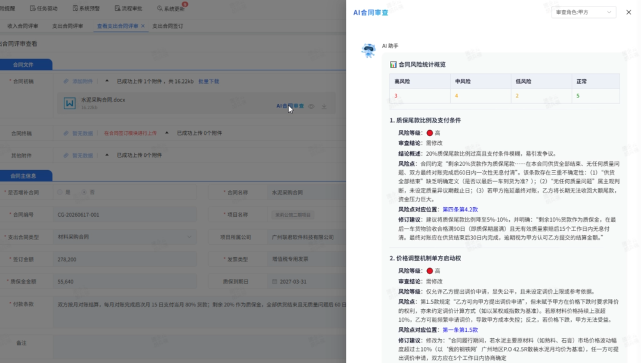Image resolution: width=644 pixels, height=363 pixels.
Task: Click the 合同编号 field CG-20260617-001
Action: (125, 214)
